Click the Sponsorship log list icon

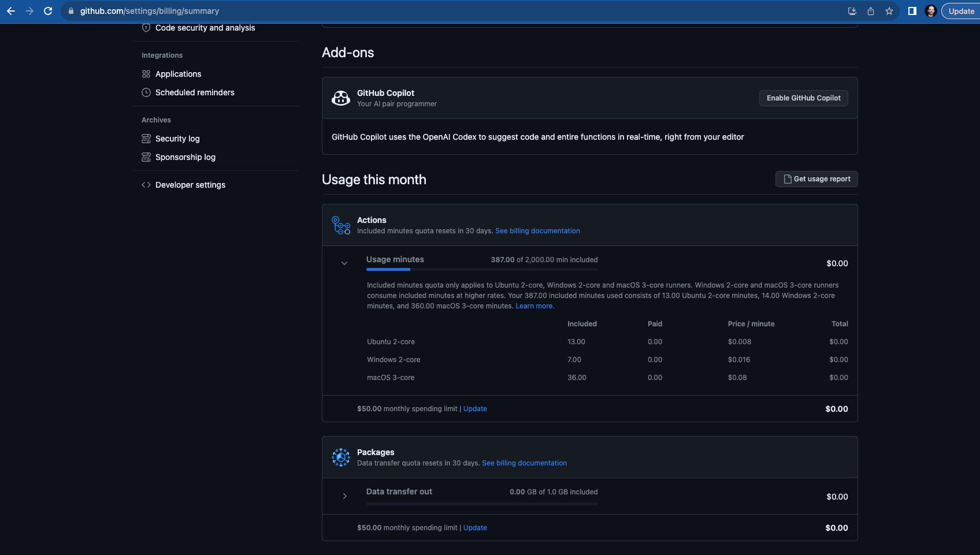click(146, 157)
